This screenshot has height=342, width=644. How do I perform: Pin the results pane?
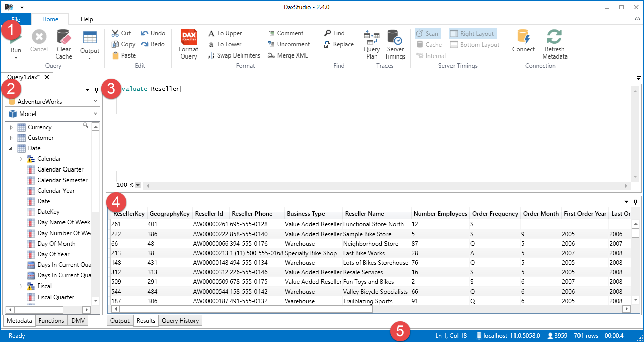click(x=636, y=201)
